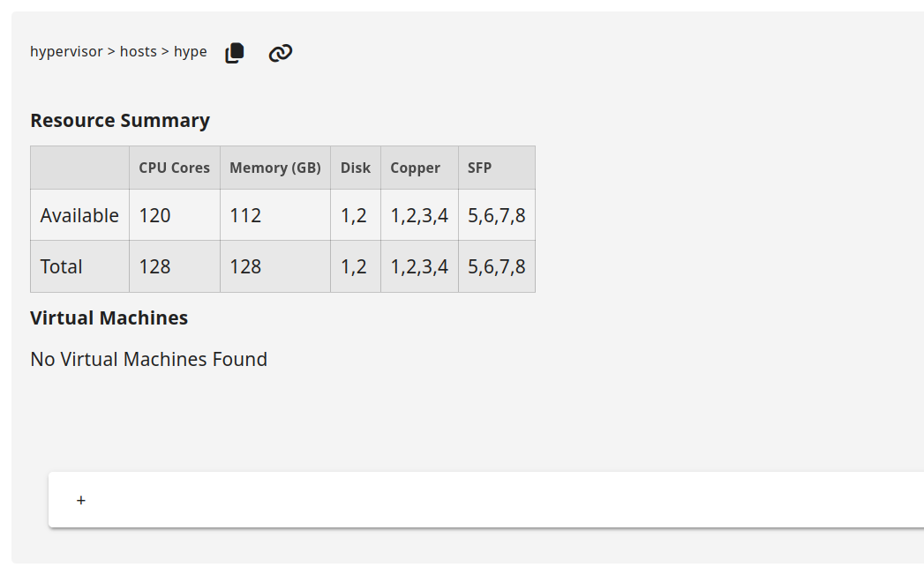Click the copy path icon
924x575 pixels.
[235, 53]
